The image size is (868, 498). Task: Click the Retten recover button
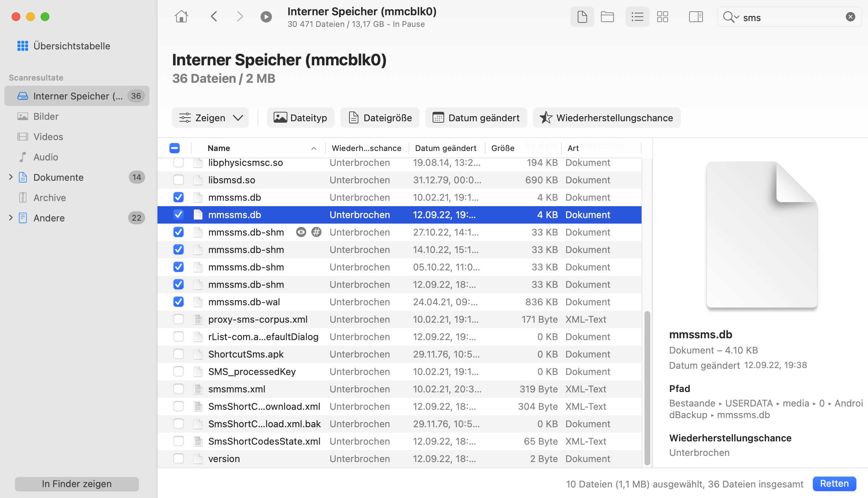click(834, 484)
